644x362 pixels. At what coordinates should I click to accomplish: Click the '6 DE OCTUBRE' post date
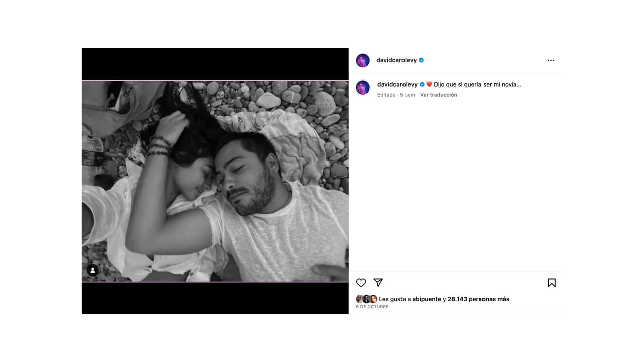(x=372, y=307)
